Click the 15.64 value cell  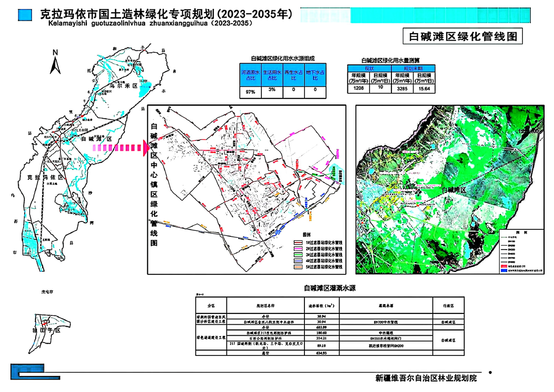[x=424, y=88]
